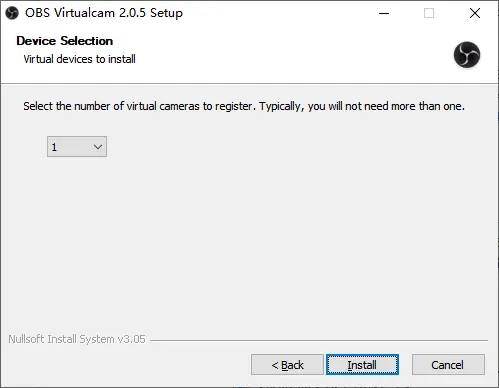Select the combo box showing value 1
This screenshot has width=499, height=388.
click(x=77, y=146)
